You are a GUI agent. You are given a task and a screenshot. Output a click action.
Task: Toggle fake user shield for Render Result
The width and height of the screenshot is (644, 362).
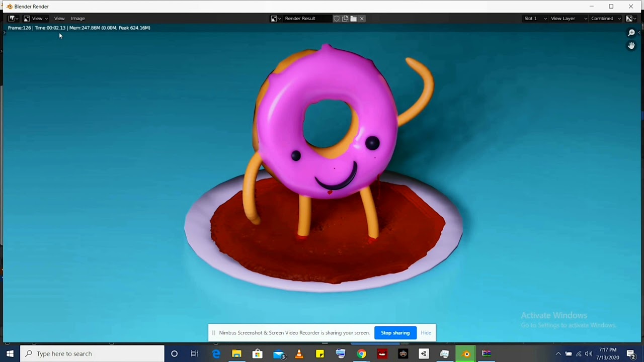(337, 19)
